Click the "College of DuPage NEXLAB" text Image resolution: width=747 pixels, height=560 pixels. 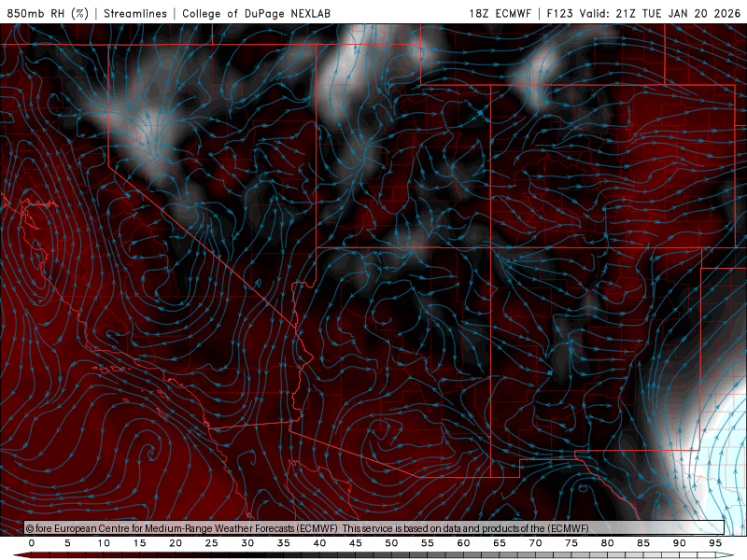[256, 13]
